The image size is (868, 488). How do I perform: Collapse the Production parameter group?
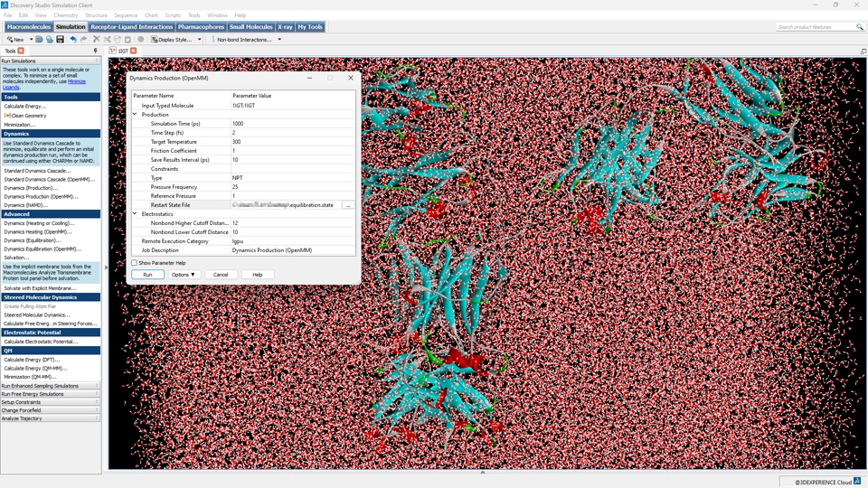pyautogui.click(x=135, y=114)
